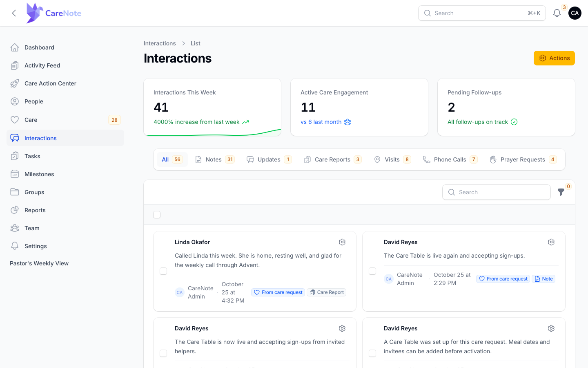Open the Settings sidebar link
Image resolution: width=588 pixels, height=368 pixels.
65,246
